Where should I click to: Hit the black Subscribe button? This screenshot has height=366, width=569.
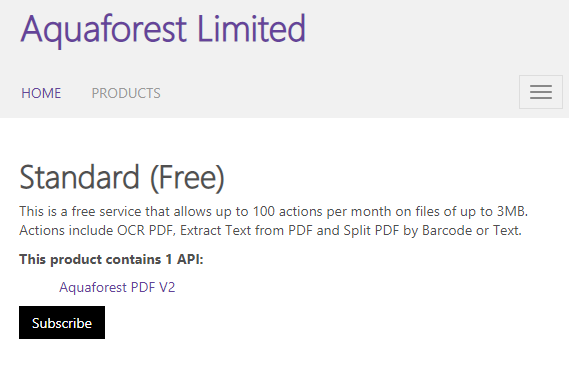coord(62,322)
